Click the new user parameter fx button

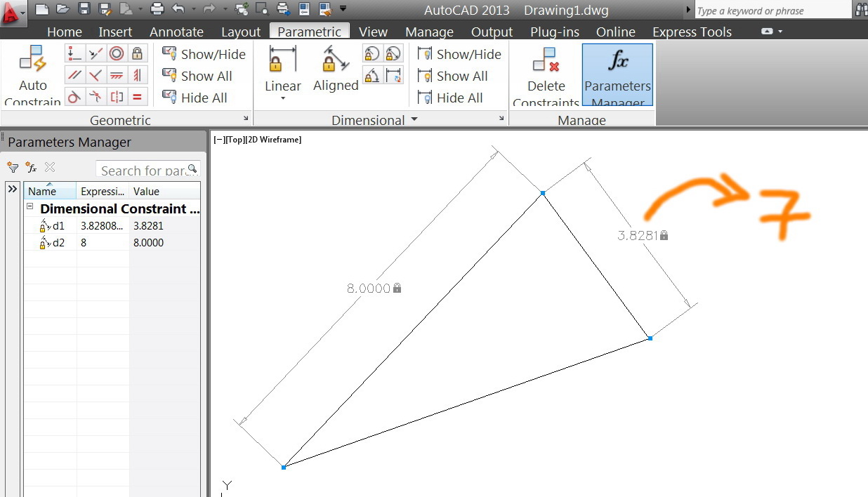pyautogui.click(x=30, y=167)
